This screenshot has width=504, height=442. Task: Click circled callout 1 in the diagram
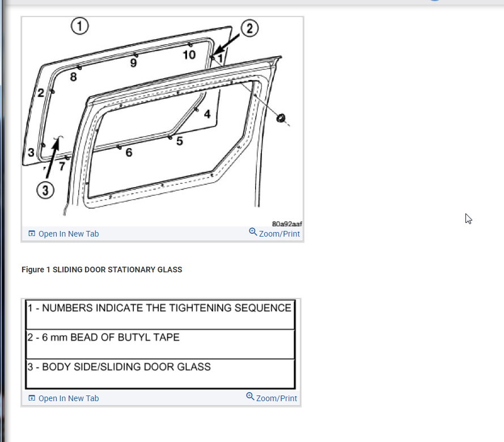coord(80,26)
